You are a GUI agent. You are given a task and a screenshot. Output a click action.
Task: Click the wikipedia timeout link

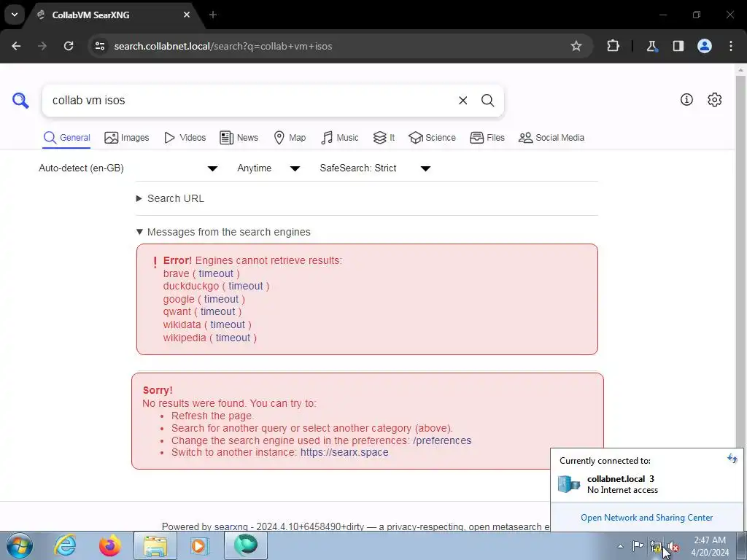tap(233, 338)
